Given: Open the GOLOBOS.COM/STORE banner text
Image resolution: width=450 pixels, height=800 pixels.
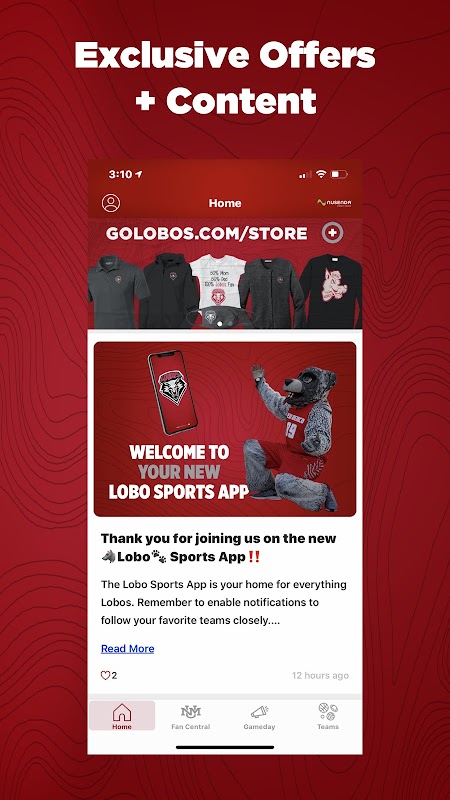Looking at the screenshot, I should pyautogui.click(x=207, y=234).
